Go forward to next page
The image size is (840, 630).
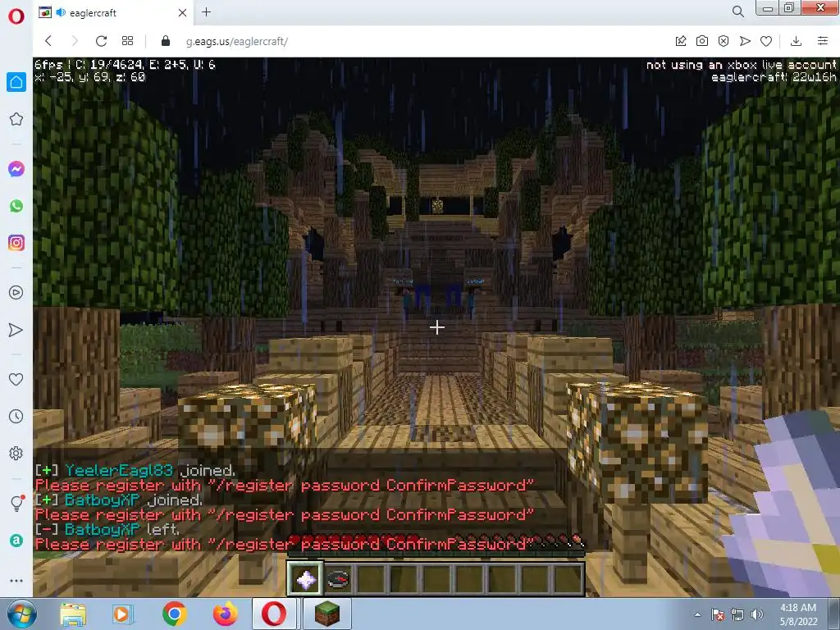click(x=75, y=41)
